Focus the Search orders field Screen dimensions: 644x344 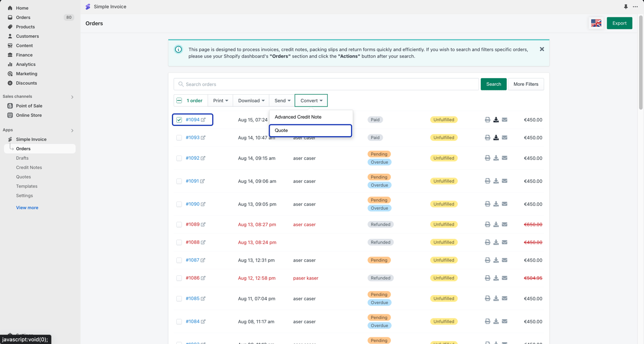point(326,84)
